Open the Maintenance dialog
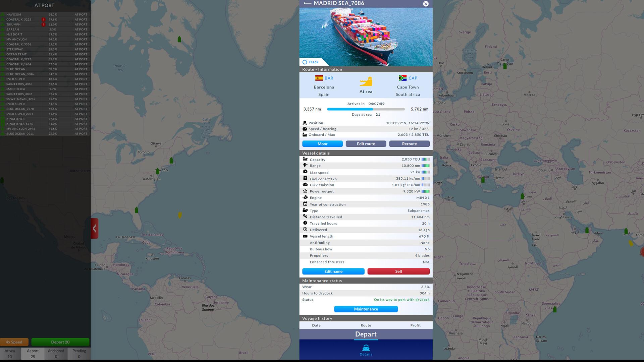 point(366,309)
